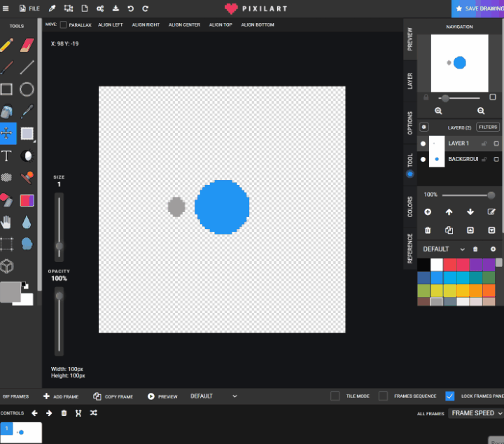
Task: Open the Default preview dropdown in frames bar
Action: point(213,396)
